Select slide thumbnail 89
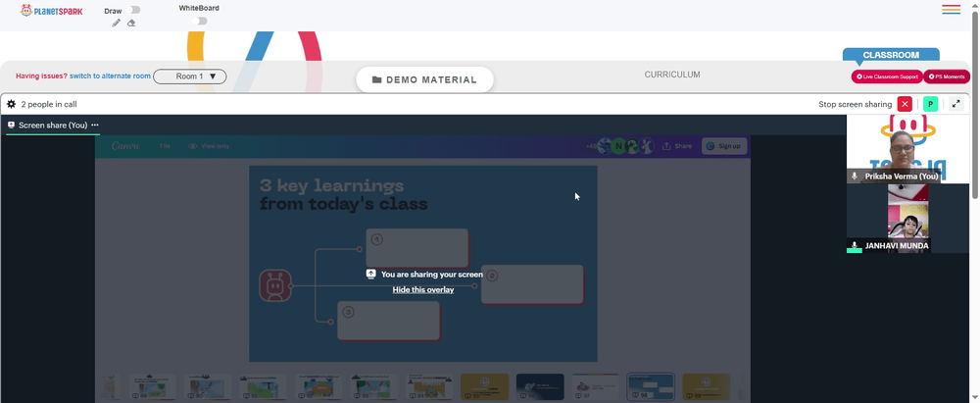Screen dimensions: 980x403 click(x=153, y=387)
